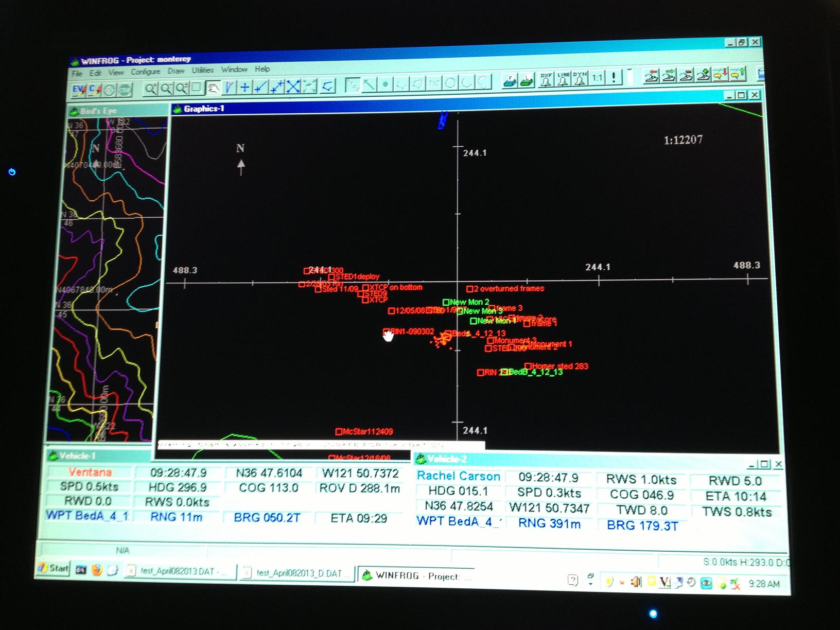Select the zoom in/out magnifier tool

(x=182, y=89)
